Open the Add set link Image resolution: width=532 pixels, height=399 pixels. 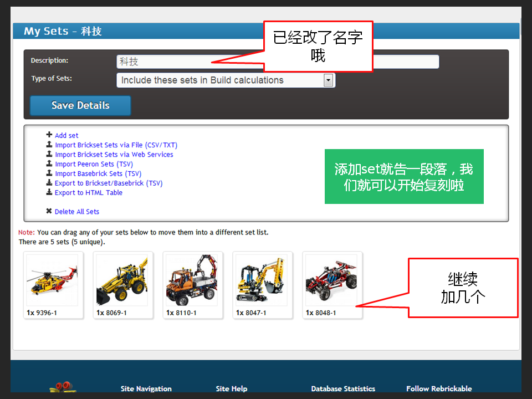pos(66,135)
